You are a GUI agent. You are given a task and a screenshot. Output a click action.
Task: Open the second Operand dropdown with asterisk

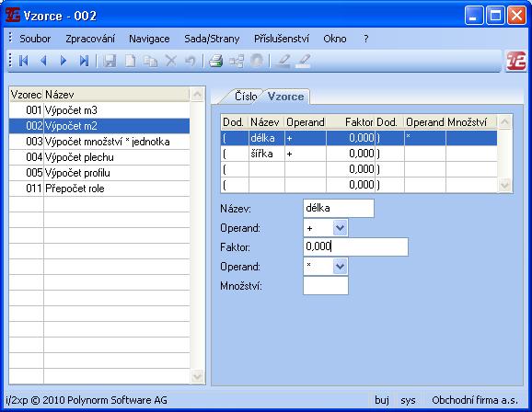[340, 267]
